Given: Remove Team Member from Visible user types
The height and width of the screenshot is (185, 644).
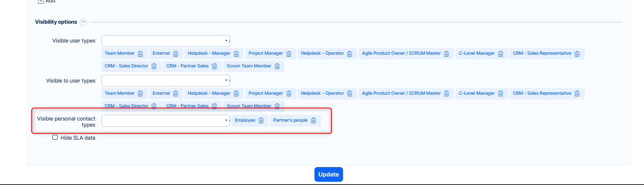Looking at the screenshot, I should tap(140, 53).
